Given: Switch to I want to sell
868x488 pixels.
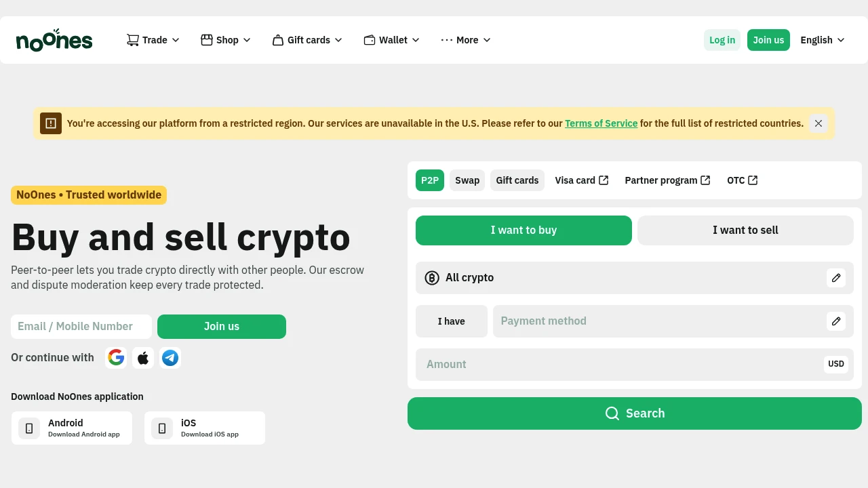Looking at the screenshot, I should (x=745, y=230).
